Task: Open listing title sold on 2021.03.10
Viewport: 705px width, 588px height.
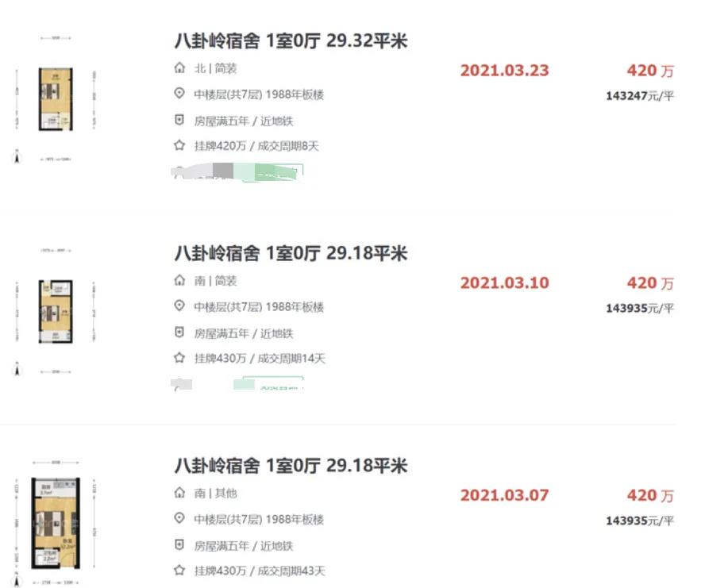Action: (291, 253)
